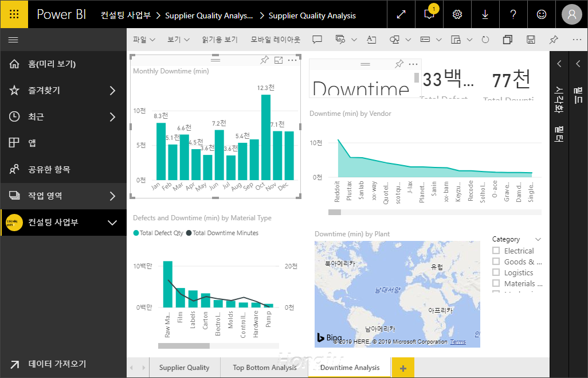This screenshot has width=588, height=378.
Task: Open the toolbar more options ellipsis
Action: click(x=577, y=40)
